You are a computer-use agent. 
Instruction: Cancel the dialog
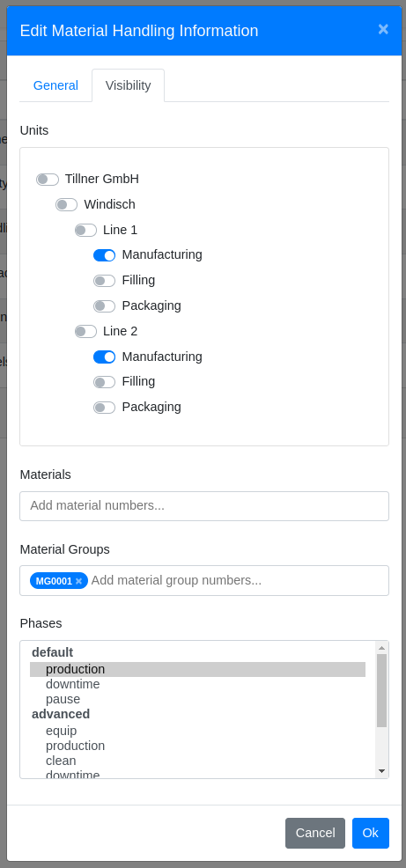click(x=315, y=833)
